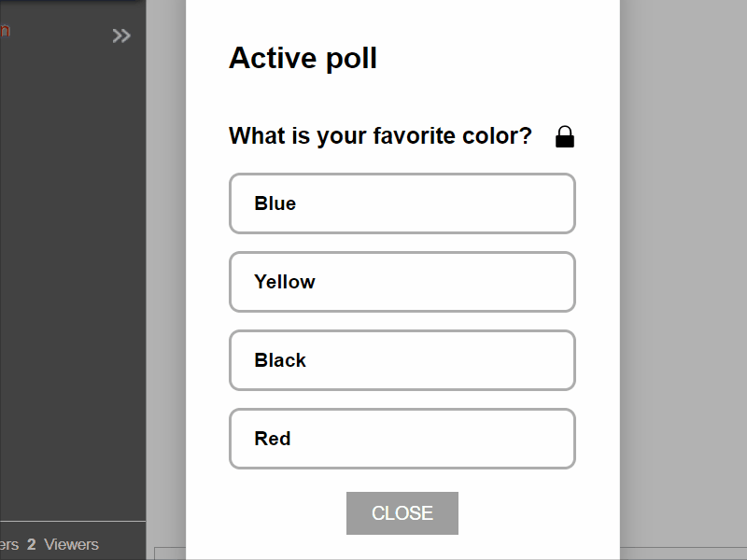Click the red text at sidebar top

tap(5, 30)
